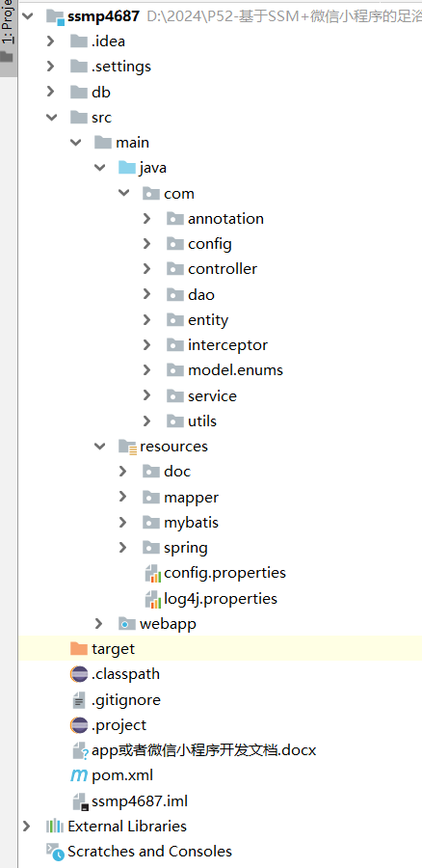Click the .project Eclipse icon
Viewport: 422px width, 868px height.
[79, 725]
